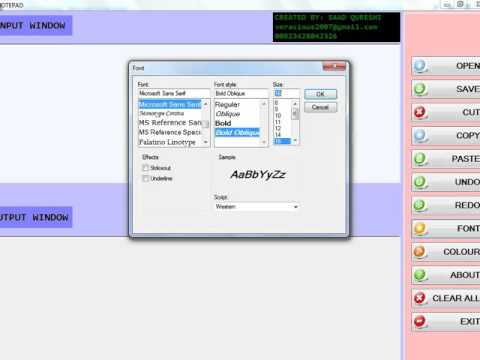
Task: Click the green ABOUT icon
Action: (x=420, y=275)
